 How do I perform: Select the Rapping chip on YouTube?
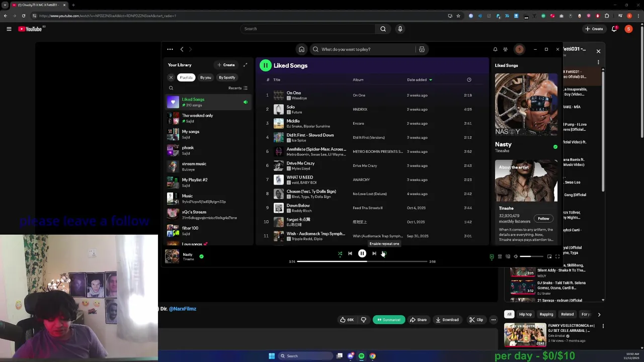(546, 314)
